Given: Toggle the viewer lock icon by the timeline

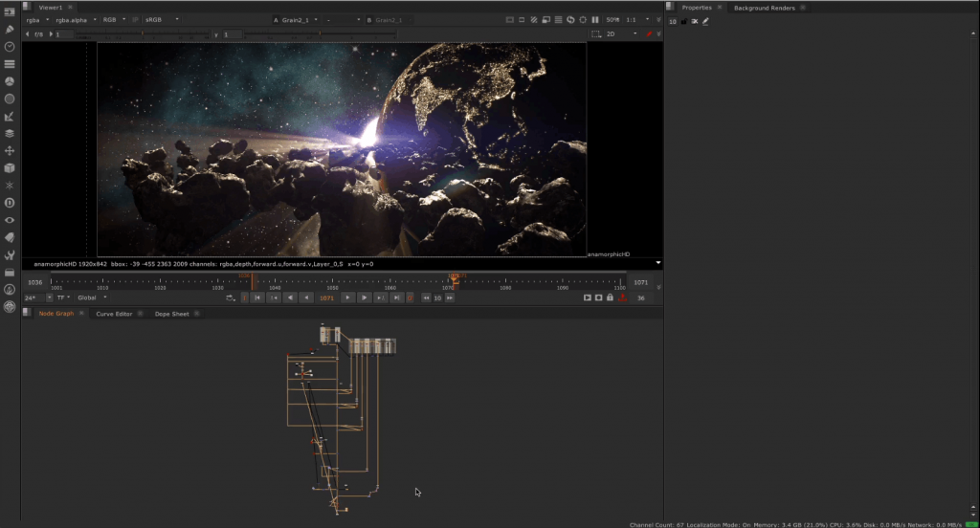Looking at the screenshot, I should click(x=610, y=297).
